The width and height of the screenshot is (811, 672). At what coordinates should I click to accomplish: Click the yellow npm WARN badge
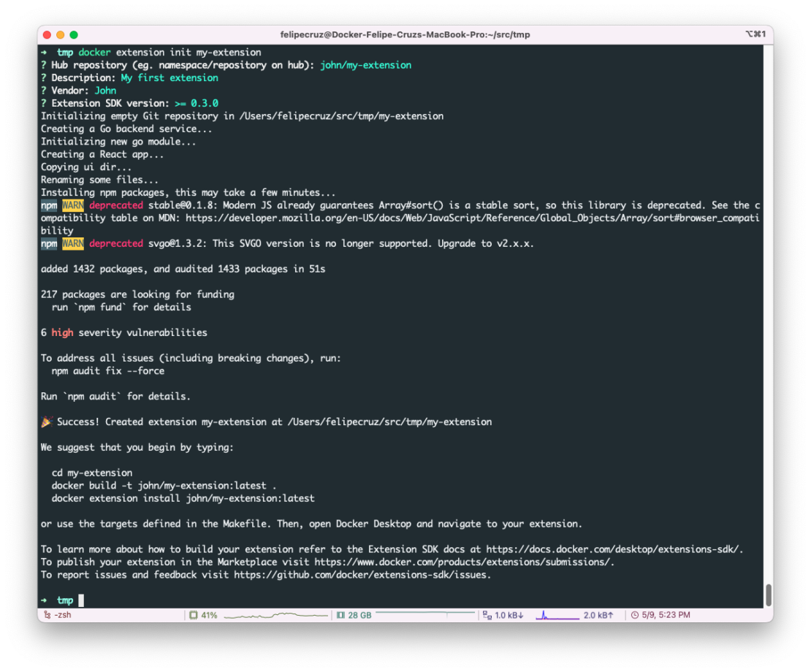coord(72,205)
